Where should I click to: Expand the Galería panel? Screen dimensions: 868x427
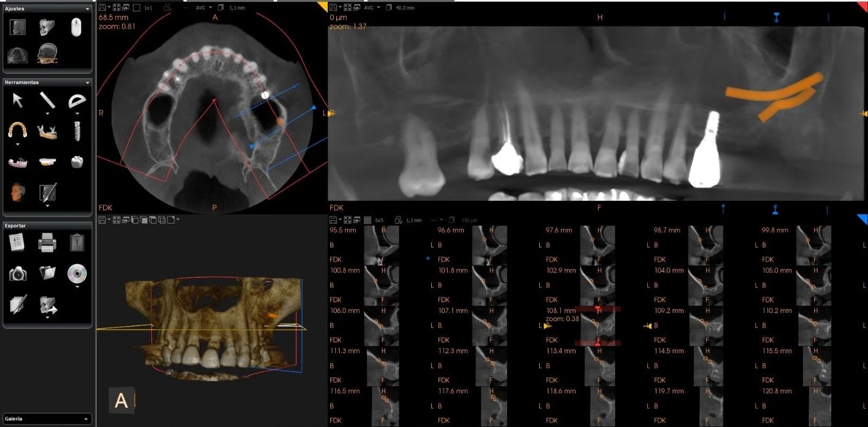tap(86, 419)
